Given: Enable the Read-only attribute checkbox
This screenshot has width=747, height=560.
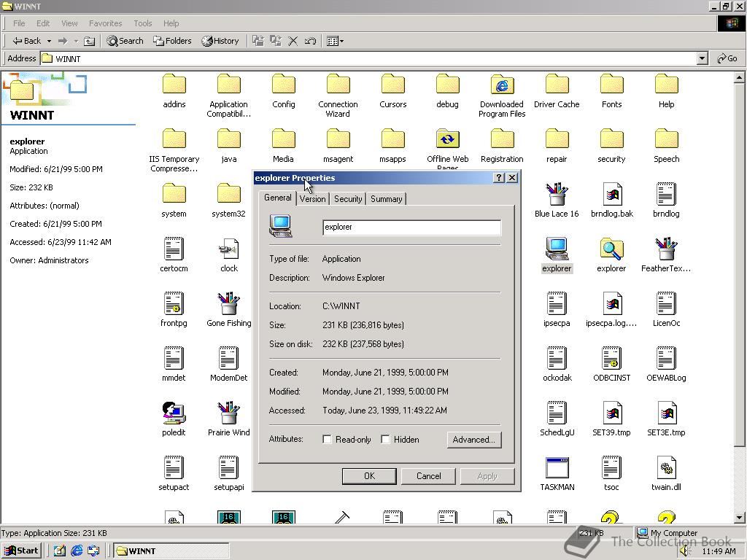Looking at the screenshot, I should coord(328,440).
